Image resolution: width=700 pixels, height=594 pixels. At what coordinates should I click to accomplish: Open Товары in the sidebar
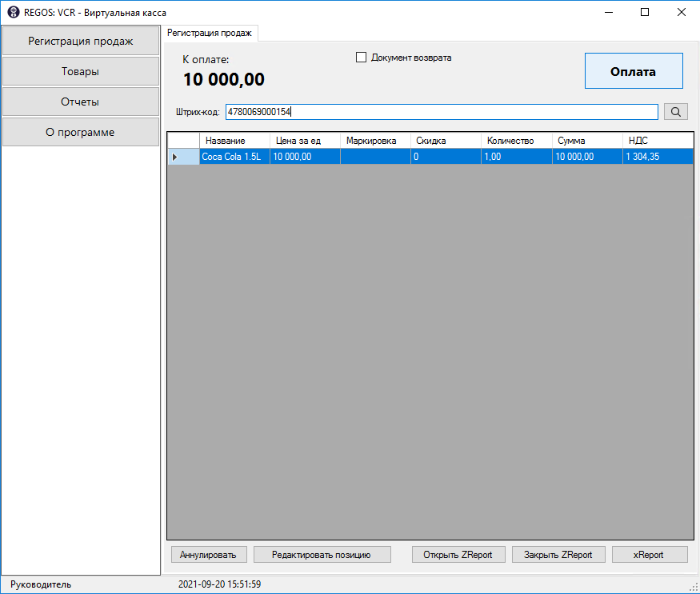pos(80,71)
